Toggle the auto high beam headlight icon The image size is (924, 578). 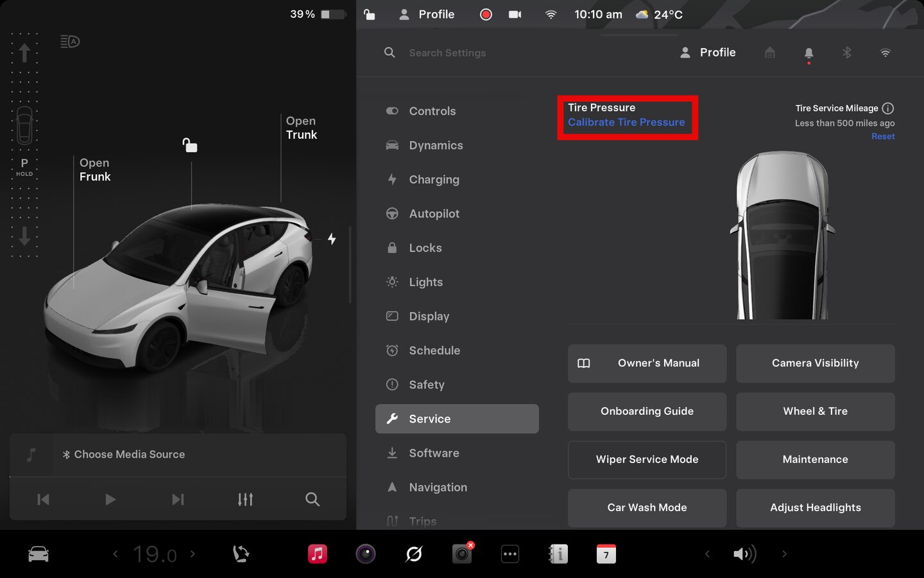pos(70,42)
